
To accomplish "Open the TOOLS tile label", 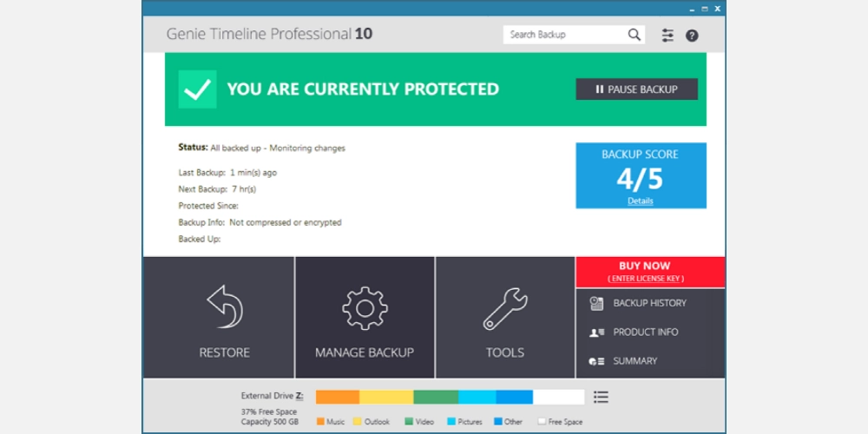I will pos(505,352).
